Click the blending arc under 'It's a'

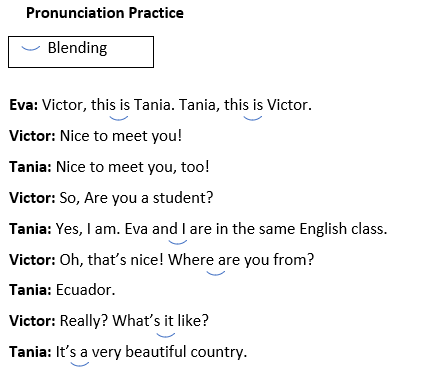click(80, 364)
